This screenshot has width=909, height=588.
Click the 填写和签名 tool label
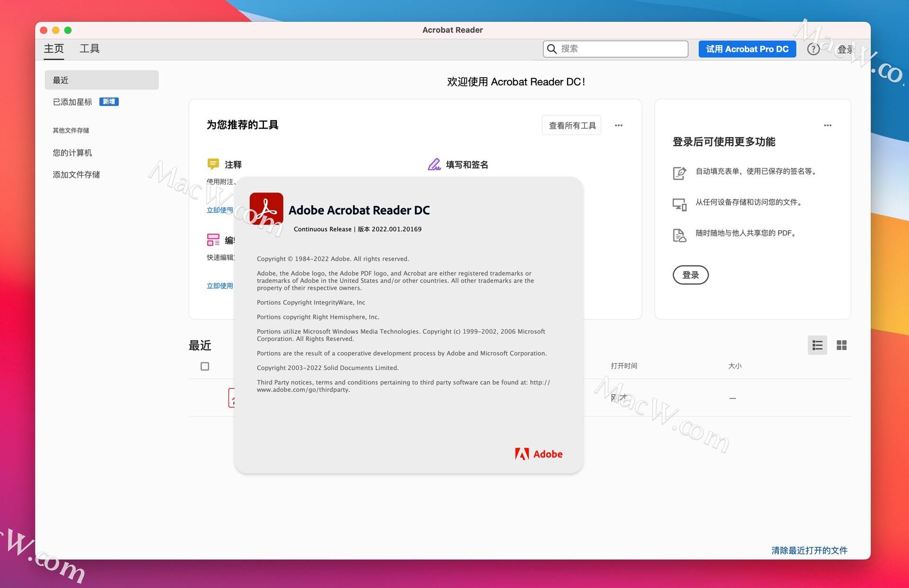(467, 165)
